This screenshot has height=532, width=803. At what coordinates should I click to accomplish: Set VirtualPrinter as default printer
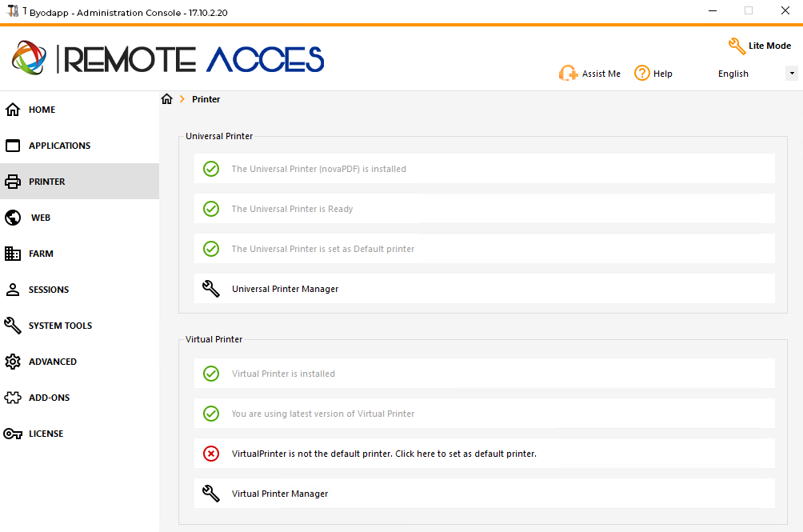coord(384,454)
